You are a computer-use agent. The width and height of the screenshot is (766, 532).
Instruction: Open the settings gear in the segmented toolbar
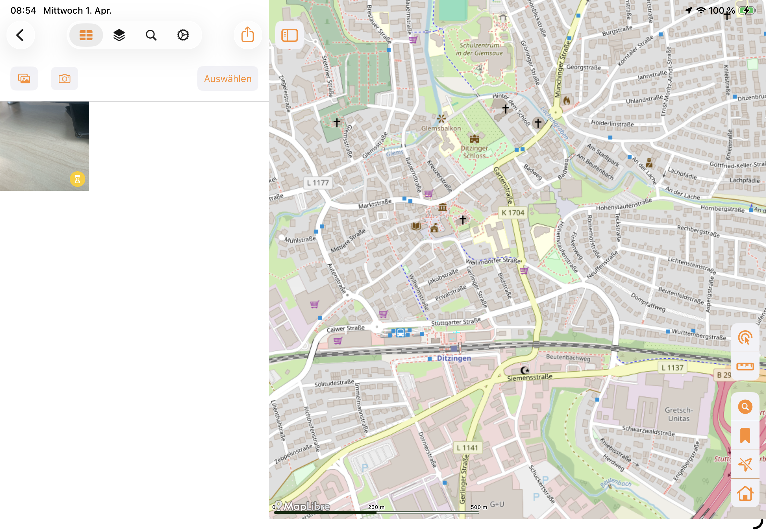point(183,35)
